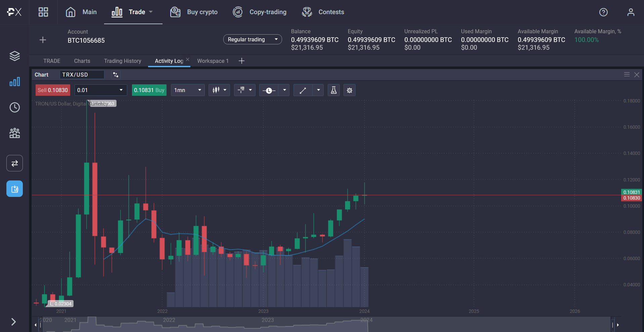The image size is (644, 332).
Task: Click Equity 0.49939609 BTC value
Action: tap(371, 40)
